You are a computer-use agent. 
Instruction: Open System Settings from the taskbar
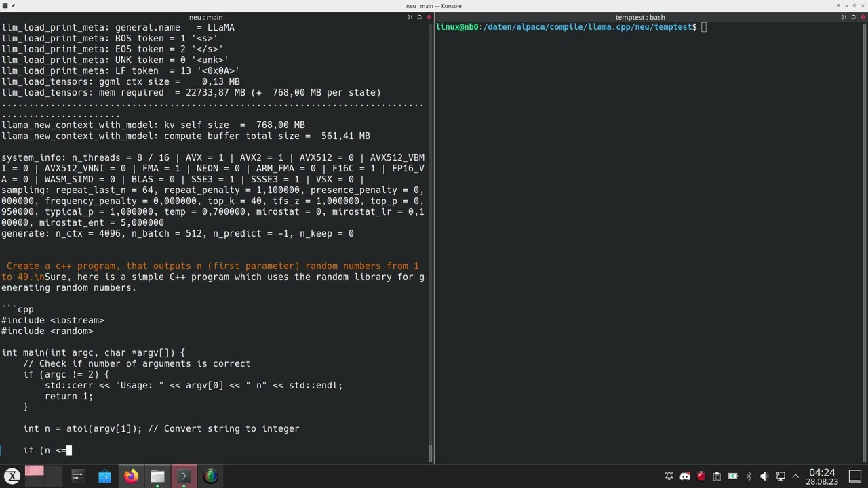pos(77,476)
